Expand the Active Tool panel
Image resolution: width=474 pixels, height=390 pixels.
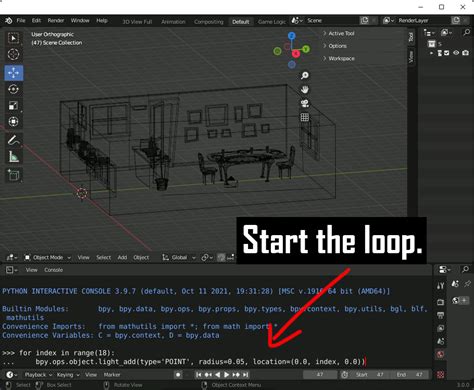tap(338, 33)
